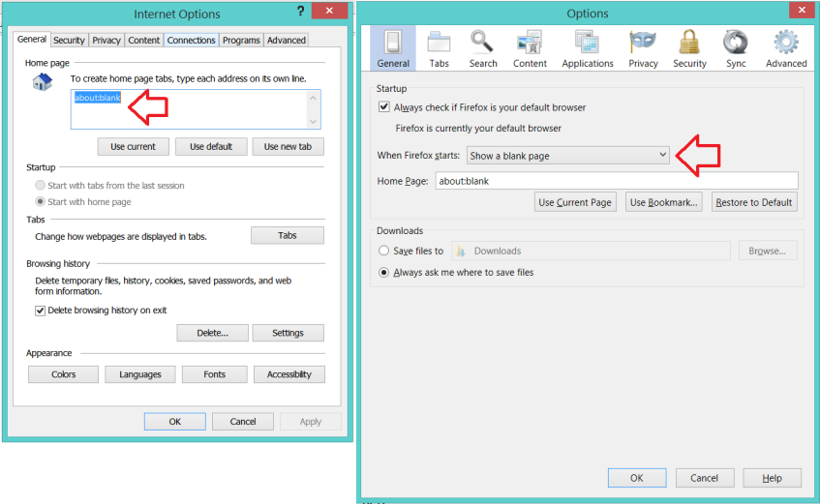Screen dimensions: 820x504
Task: Click Apply in Internet Options
Action: (311, 422)
